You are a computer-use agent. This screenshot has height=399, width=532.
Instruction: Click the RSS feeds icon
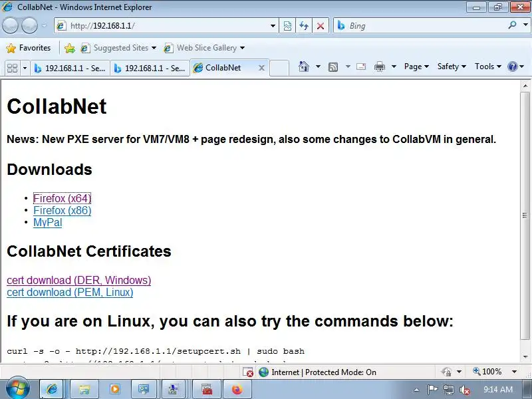point(333,67)
